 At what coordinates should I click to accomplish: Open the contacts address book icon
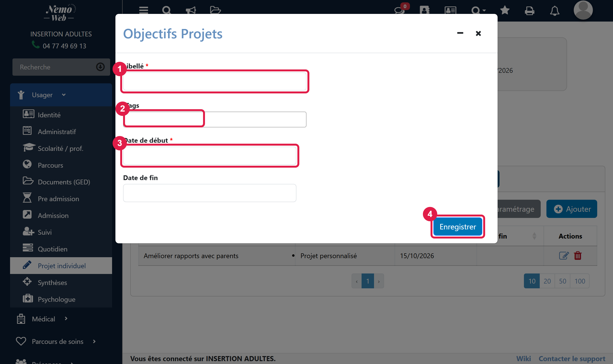point(425,10)
